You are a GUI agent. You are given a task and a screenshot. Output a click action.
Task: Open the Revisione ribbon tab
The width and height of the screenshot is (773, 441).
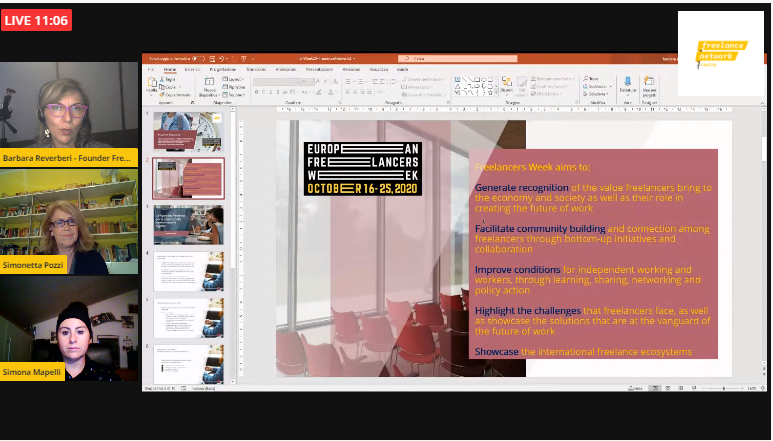pyautogui.click(x=351, y=69)
